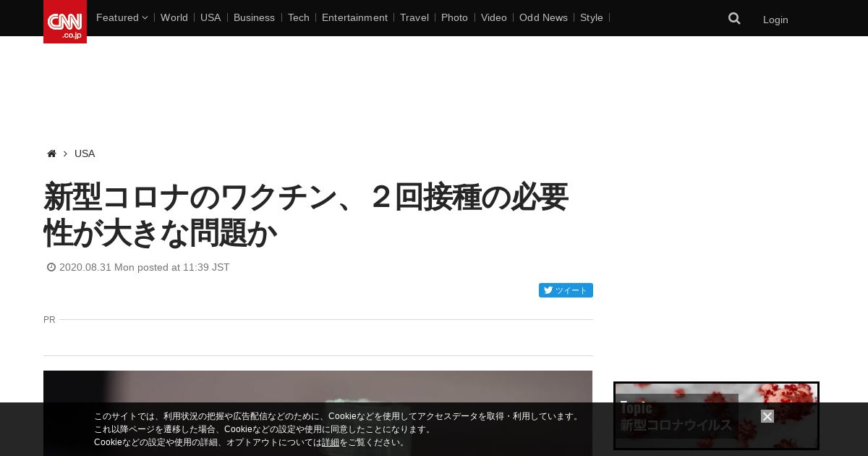This screenshot has width=868, height=456.
Task: Navigate to Entertainment section
Action: [354, 17]
